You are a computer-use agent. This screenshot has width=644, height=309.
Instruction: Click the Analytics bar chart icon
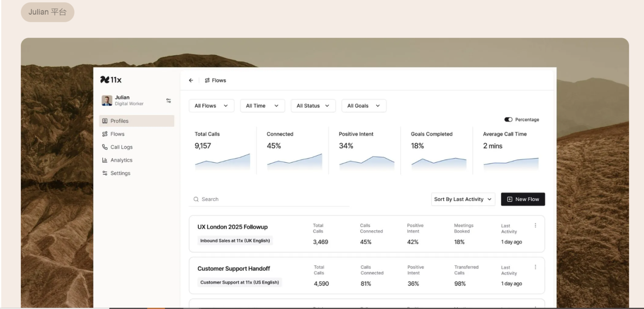click(x=105, y=160)
